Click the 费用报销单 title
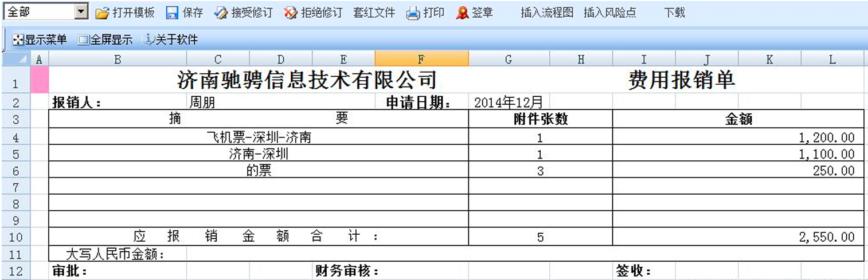Viewport: 868px width, 280px height. pyautogui.click(x=682, y=81)
